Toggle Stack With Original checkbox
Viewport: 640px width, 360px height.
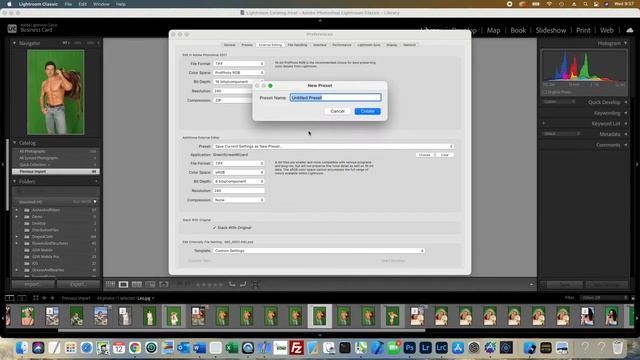(214, 228)
